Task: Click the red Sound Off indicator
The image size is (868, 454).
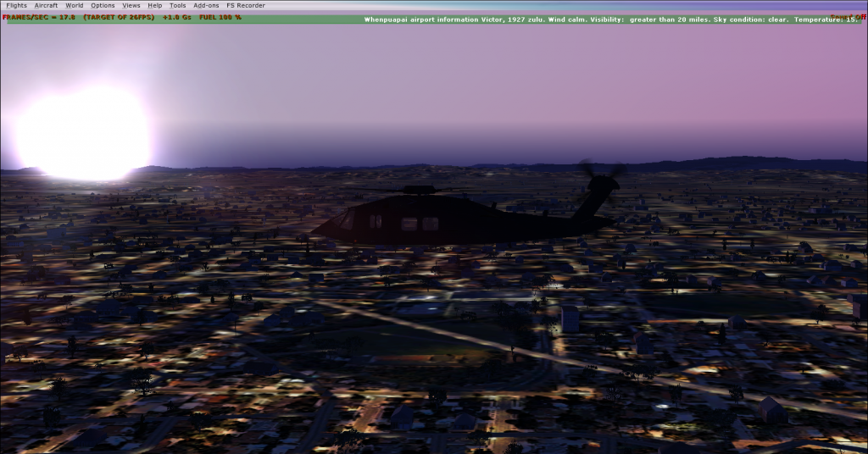Action: pos(848,17)
